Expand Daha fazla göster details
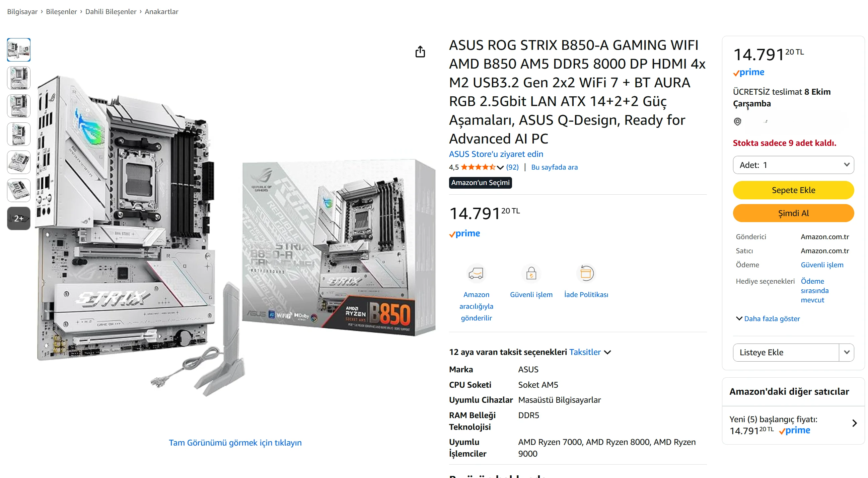The height and width of the screenshot is (478, 868). coord(768,318)
